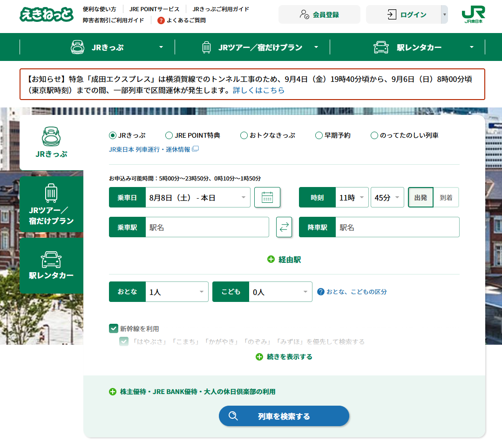Screen dimensions: 502x448
Task: Open JRきっぷご利用ガイド in the top menu
Action: tap(221, 9)
